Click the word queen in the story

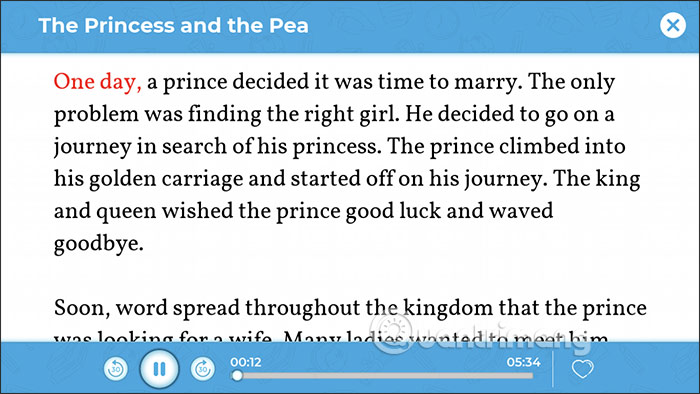(126, 212)
